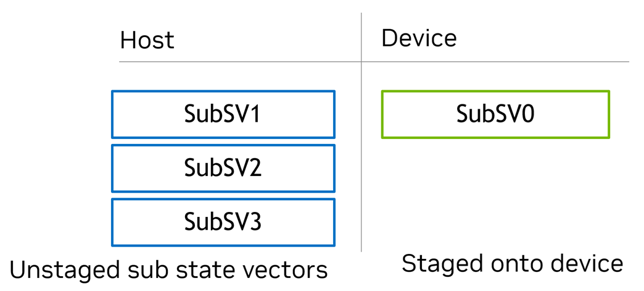Click the word "Staged" in the right caption
Screen dimensions: 644x291
(x=437, y=264)
